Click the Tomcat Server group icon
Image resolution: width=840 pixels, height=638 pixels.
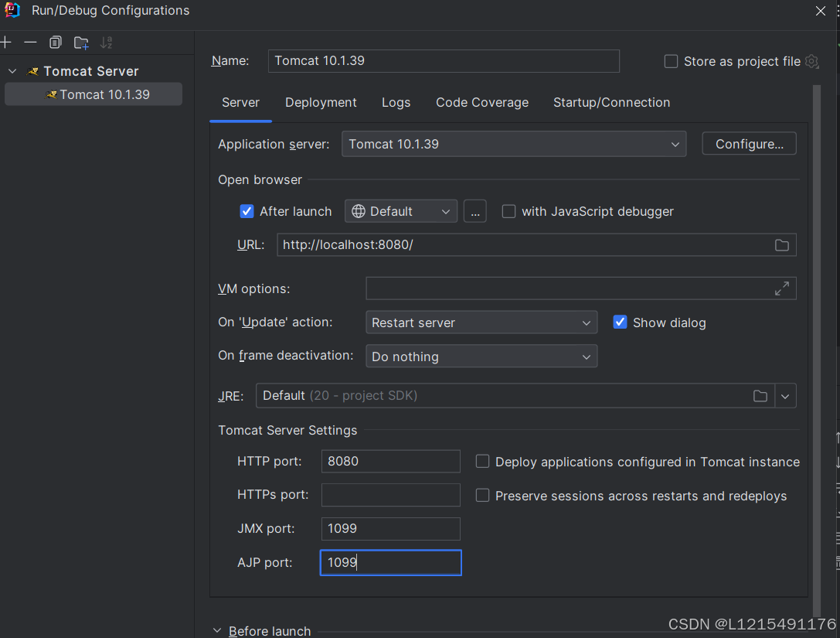32,71
